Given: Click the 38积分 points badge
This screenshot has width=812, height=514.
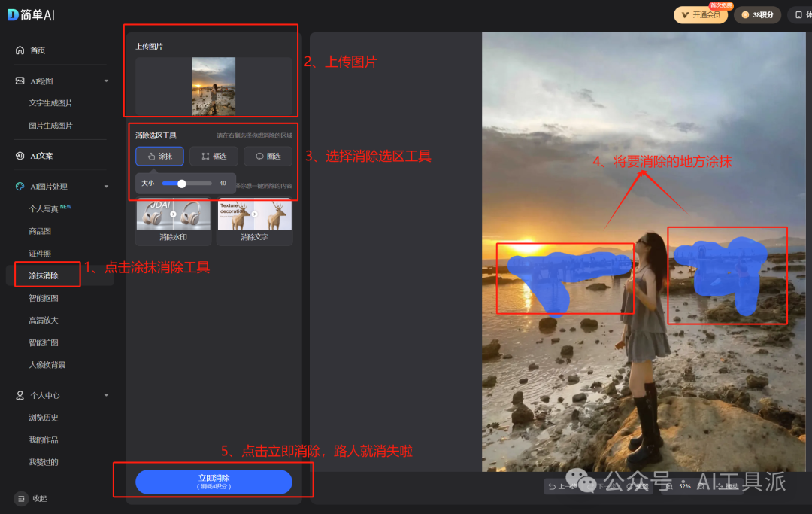Looking at the screenshot, I should 758,14.
